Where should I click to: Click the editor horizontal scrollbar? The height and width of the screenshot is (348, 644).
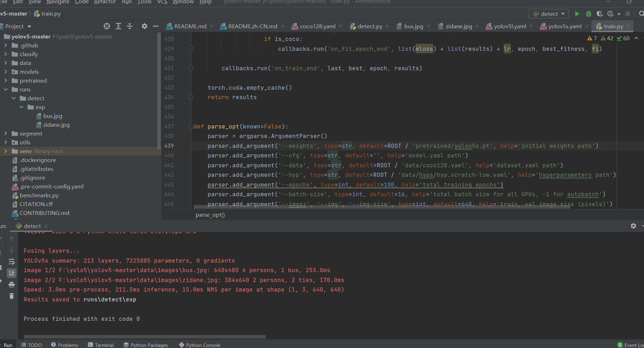point(382,208)
